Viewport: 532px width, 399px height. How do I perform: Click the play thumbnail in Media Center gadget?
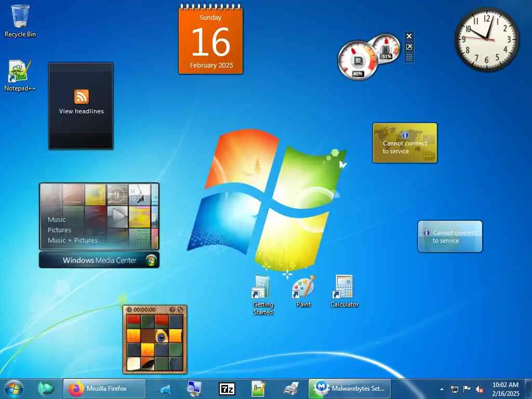coord(117,217)
